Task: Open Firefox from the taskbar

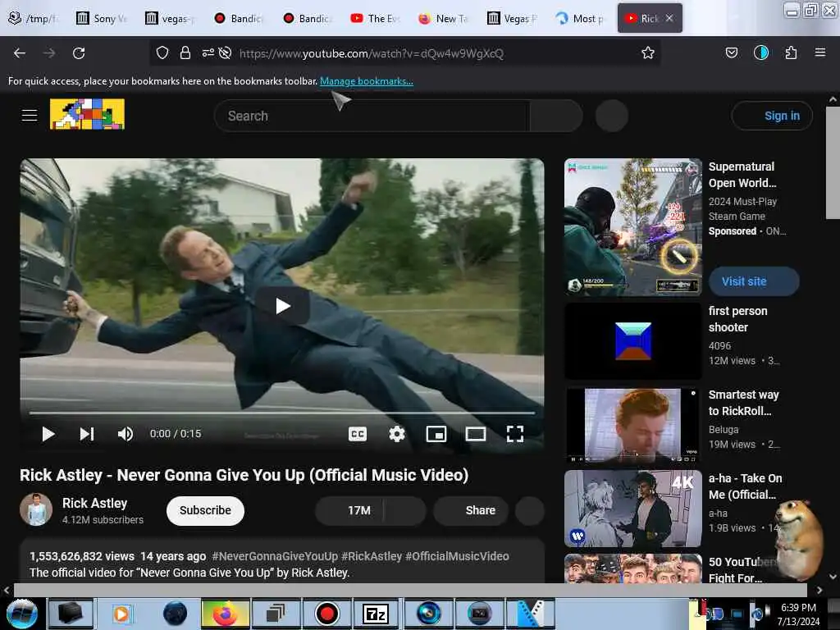Action: point(226,614)
